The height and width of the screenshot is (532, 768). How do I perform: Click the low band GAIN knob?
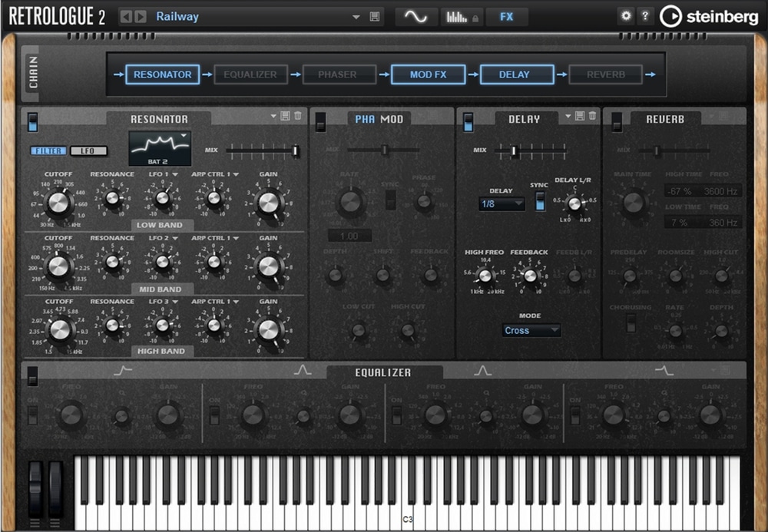pyautogui.click(x=268, y=203)
